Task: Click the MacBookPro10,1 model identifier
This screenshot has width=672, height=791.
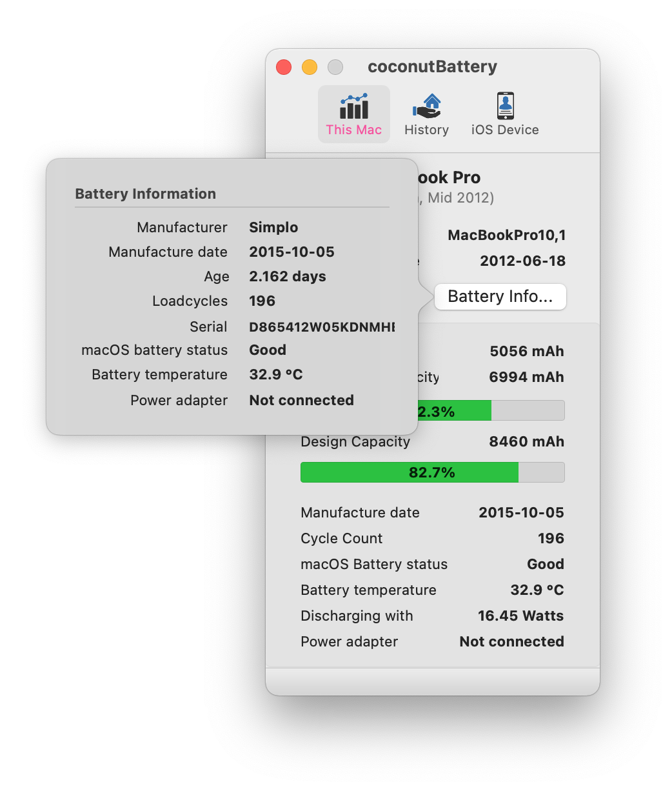Action: [x=507, y=235]
